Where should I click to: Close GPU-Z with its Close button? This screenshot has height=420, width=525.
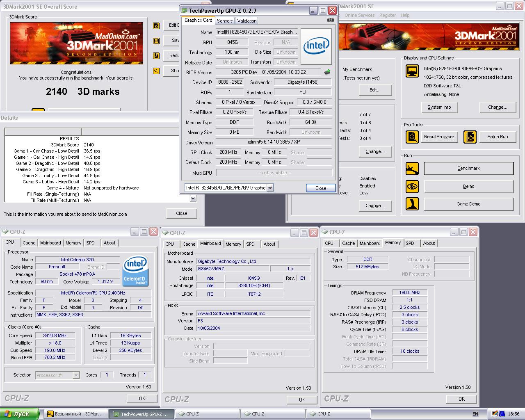[321, 188]
